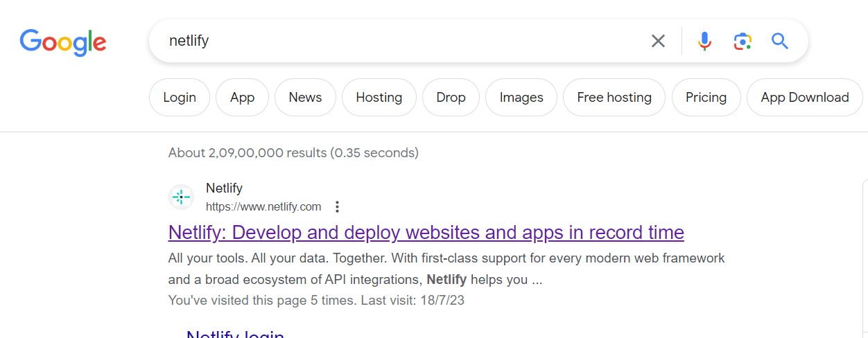Clear the search box text

click(x=658, y=42)
